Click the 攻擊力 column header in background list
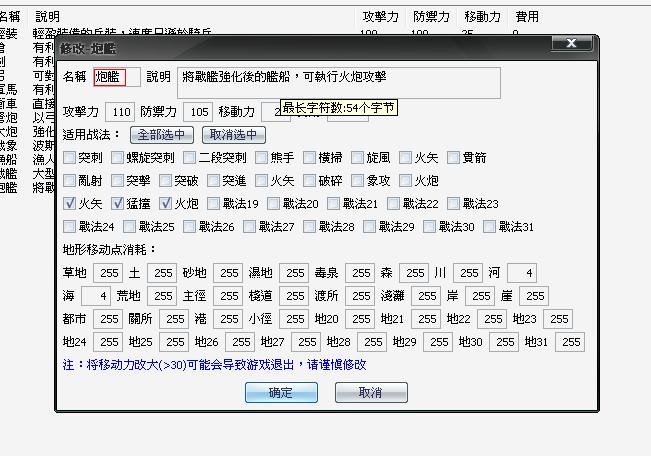This screenshot has height=456, width=651. [x=381, y=17]
